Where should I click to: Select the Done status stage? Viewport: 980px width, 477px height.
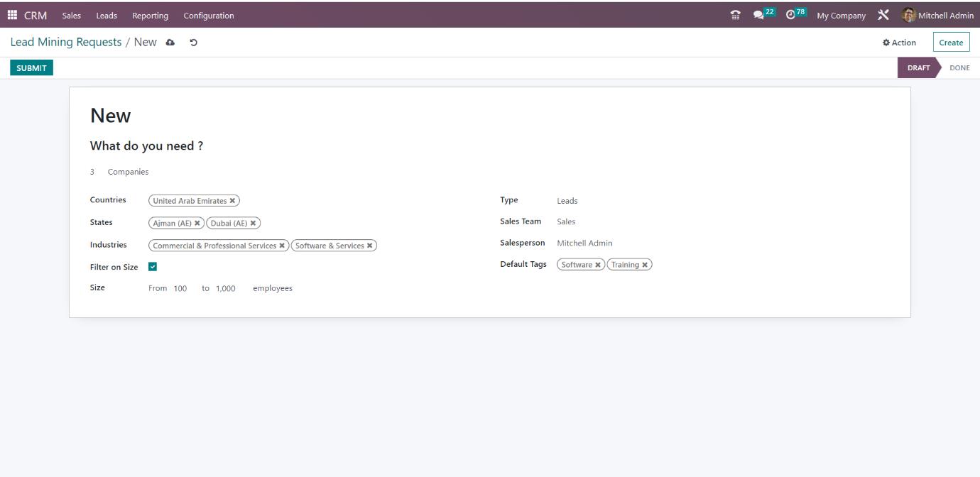click(959, 68)
